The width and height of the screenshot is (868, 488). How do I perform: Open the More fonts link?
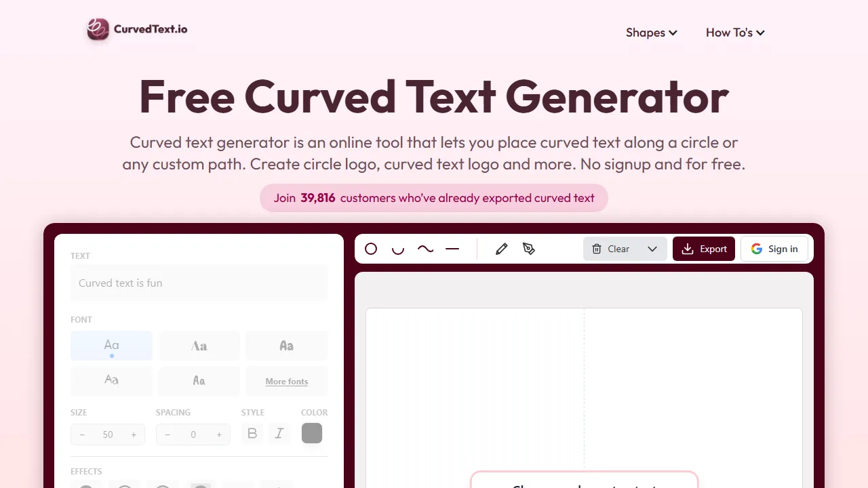[x=286, y=381]
